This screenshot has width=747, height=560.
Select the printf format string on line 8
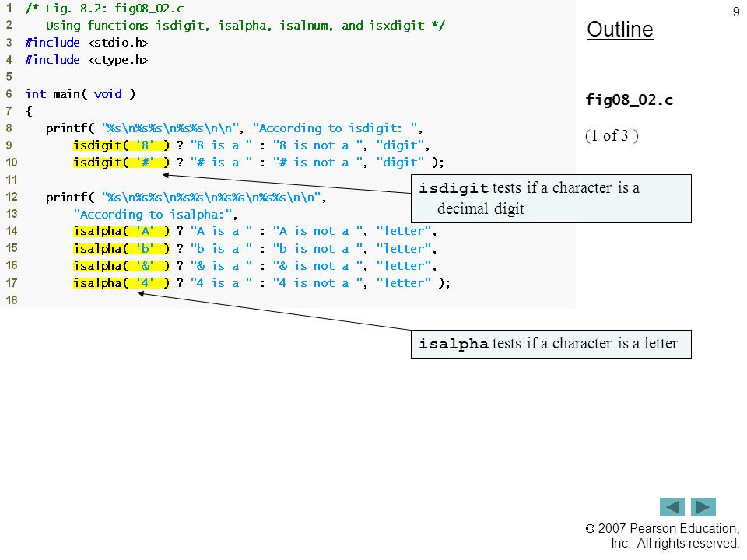(x=170, y=128)
